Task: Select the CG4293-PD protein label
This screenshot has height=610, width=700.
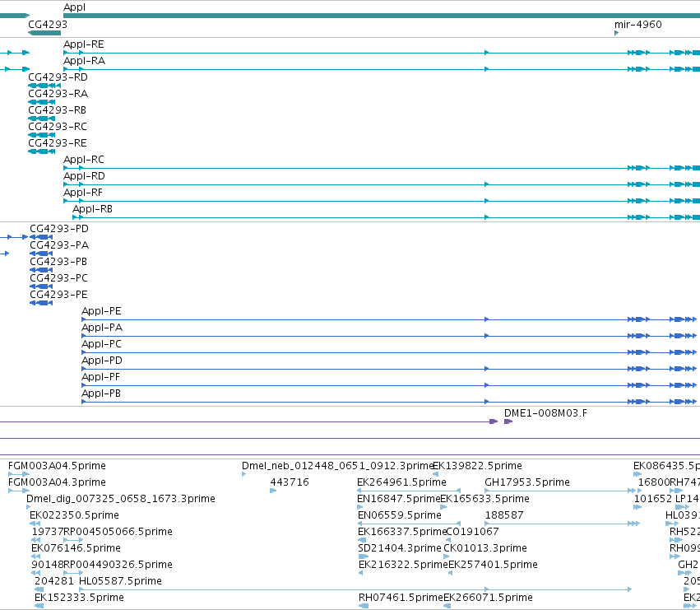Action: [59, 229]
